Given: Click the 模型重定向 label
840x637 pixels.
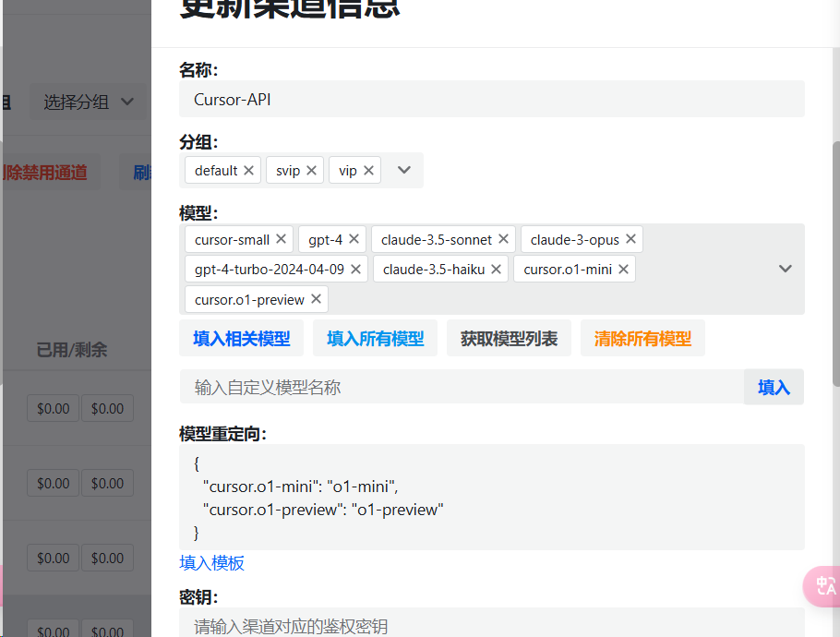Looking at the screenshot, I should 222,434.
